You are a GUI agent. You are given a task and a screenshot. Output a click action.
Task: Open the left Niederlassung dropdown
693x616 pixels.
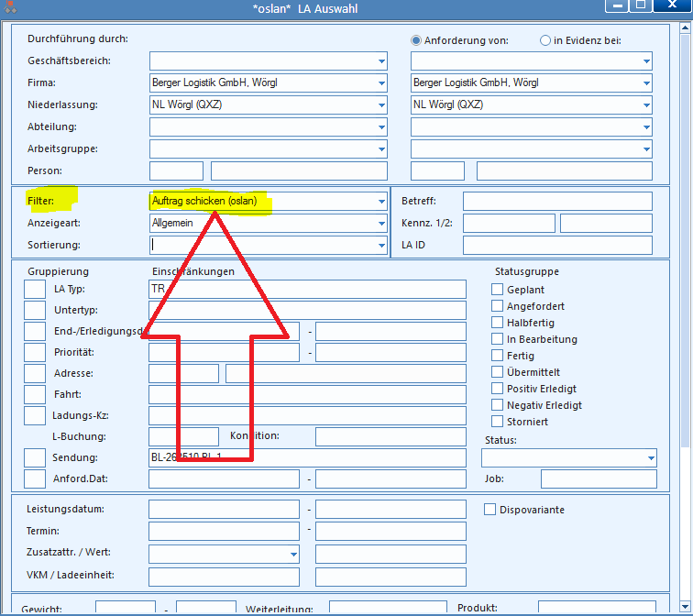(x=381, y=105)
